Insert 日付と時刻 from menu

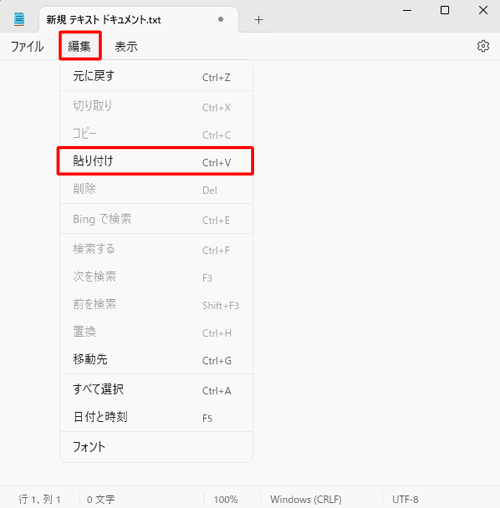pyautogui.click(x=156, y=417)
